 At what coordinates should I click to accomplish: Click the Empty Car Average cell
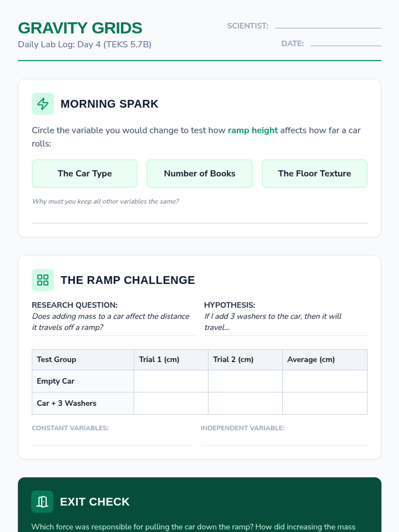[325, 381]
